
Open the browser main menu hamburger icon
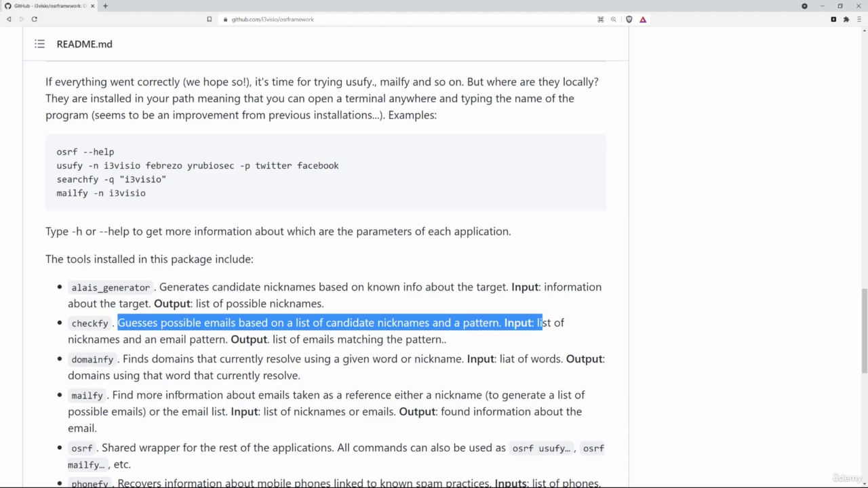[x=859, y=19]
